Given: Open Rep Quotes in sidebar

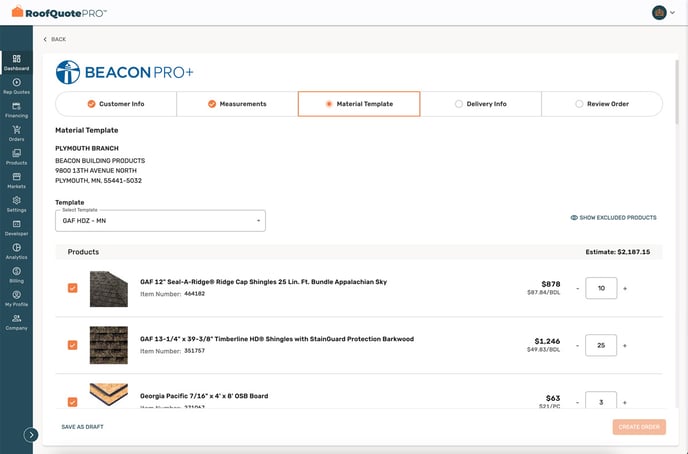Looking at the screenshot, I should click(x=16, y=86).
